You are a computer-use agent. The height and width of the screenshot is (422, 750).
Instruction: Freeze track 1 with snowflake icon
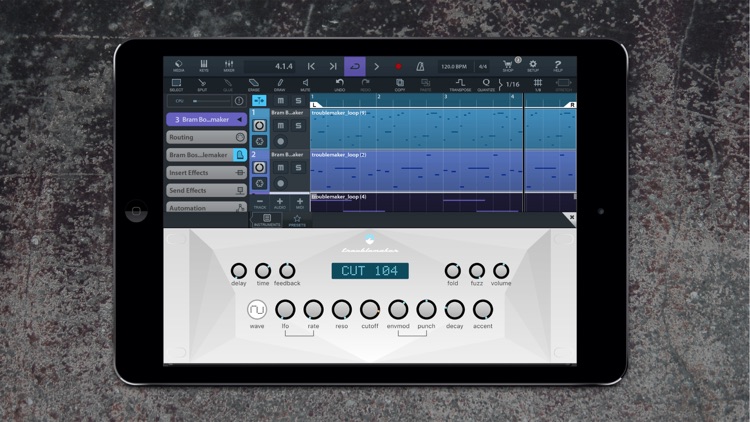[x=259, y=141]
